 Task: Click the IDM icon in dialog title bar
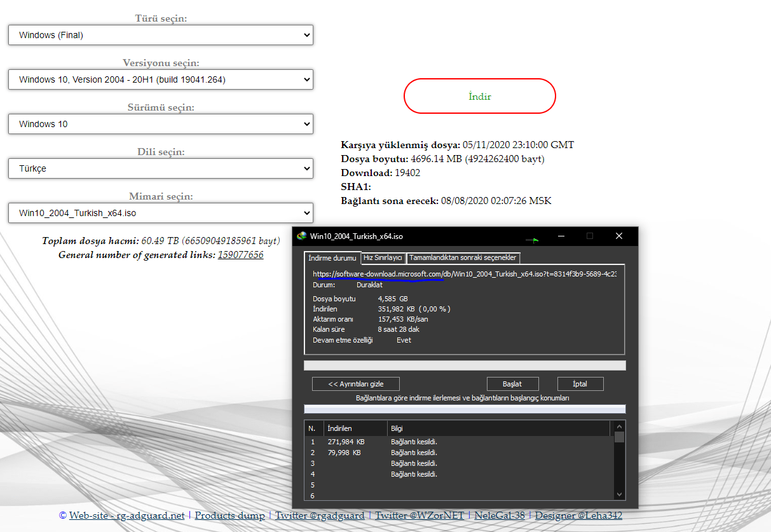[x=302, y=236]
